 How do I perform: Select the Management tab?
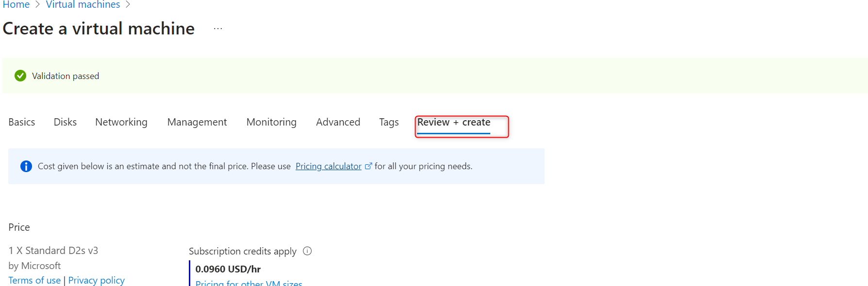197,122
